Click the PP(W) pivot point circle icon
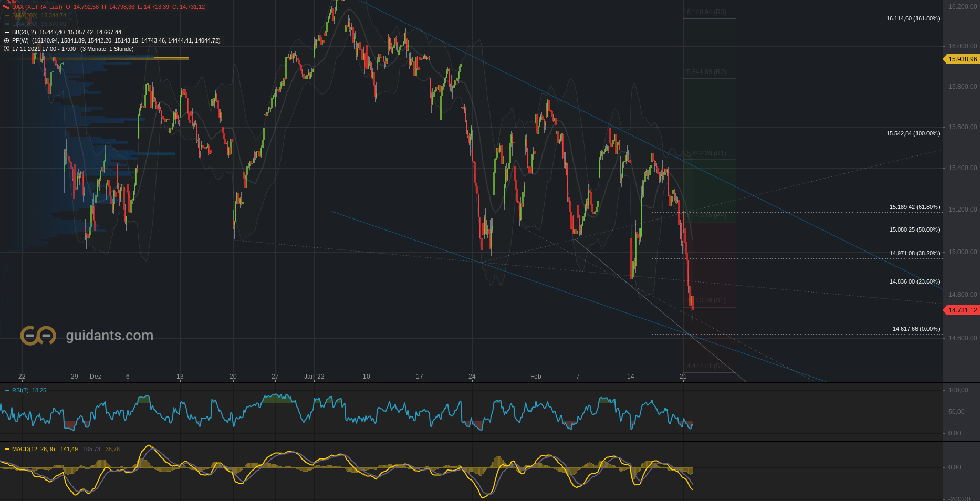This screenshot has height=501, width=980. click(x=7, y=40)
